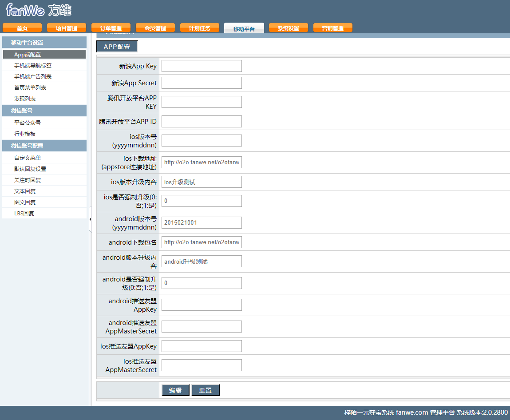Click the ios推送友盟AppKey input field

click(202, 346)
